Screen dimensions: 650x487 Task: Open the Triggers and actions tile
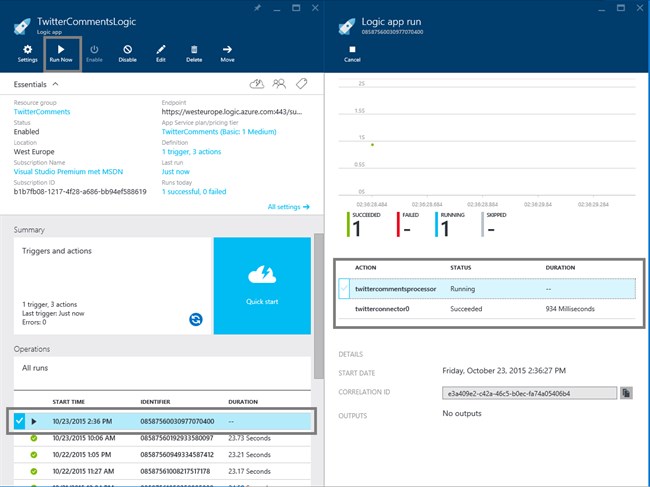coord(113,286)
